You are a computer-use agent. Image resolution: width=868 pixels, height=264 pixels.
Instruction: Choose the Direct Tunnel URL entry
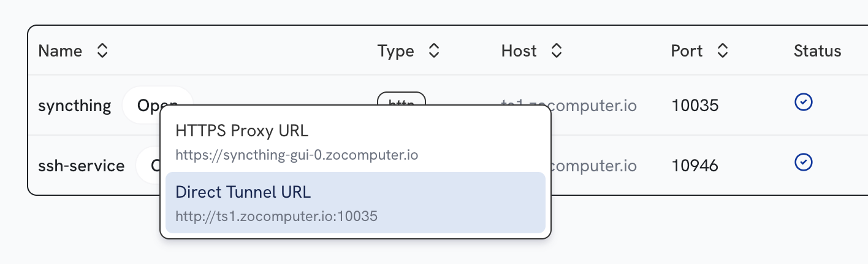click(x=356, y=203)
